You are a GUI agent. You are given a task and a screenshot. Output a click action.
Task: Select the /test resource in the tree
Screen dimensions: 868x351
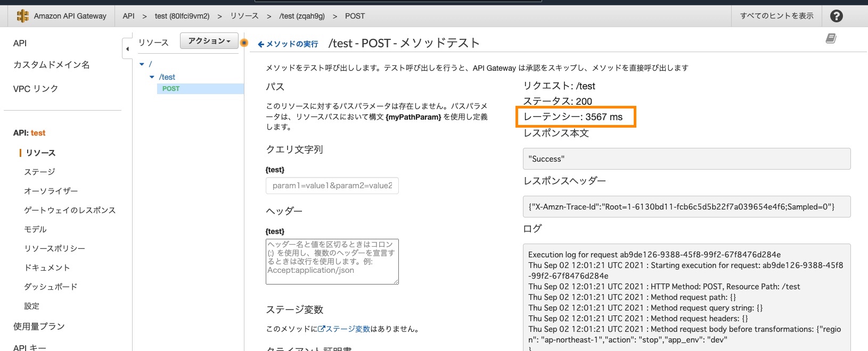(167, 77)
